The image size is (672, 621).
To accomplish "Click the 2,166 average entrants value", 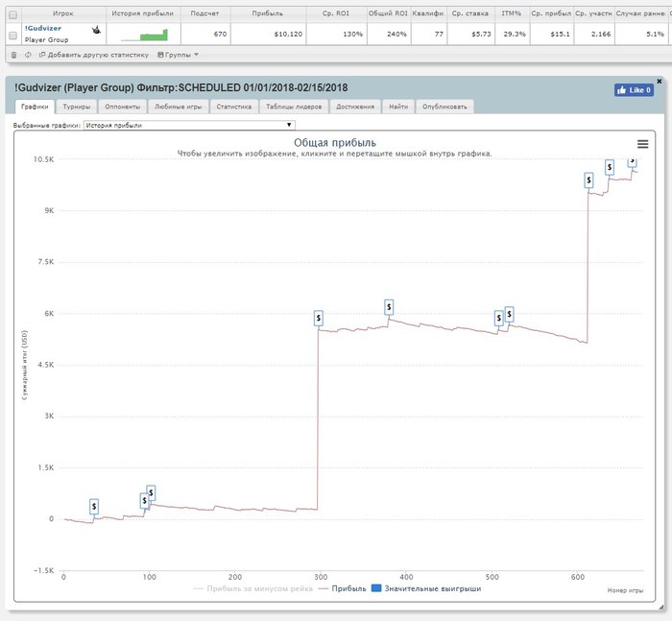I will [x=601, y=34].
